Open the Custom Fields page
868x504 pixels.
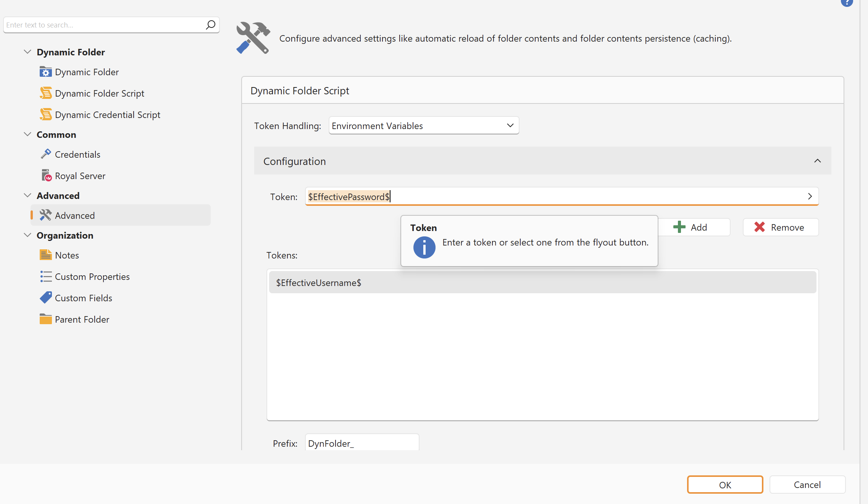pyautogui.click(x=83, y=298)
